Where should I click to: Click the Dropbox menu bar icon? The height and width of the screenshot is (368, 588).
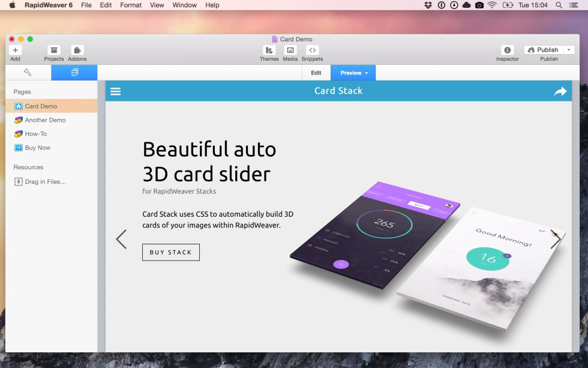click(428, 5)
